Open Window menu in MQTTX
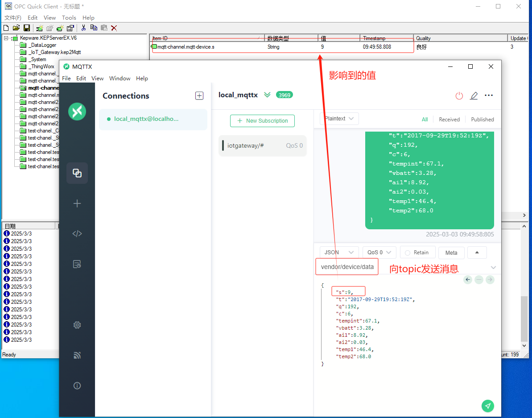 pyautogui.click(x=120, y=79)
